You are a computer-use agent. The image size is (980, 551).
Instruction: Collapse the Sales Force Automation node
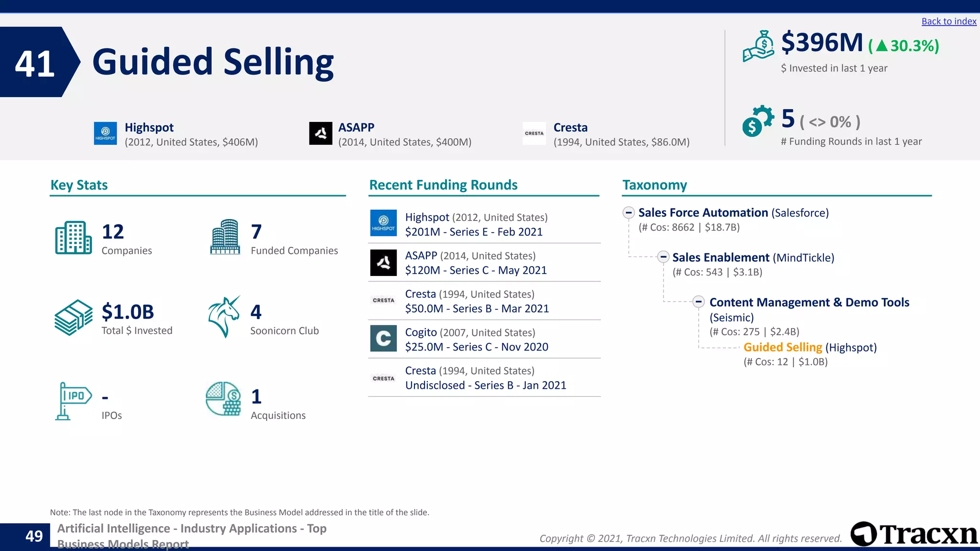(629, 212)
